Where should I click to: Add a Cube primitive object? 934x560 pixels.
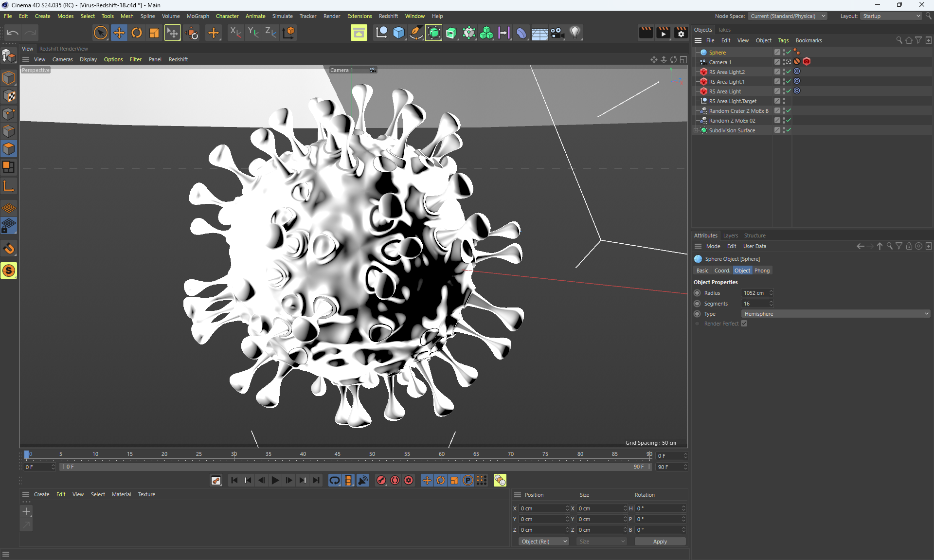coord(399,33)
